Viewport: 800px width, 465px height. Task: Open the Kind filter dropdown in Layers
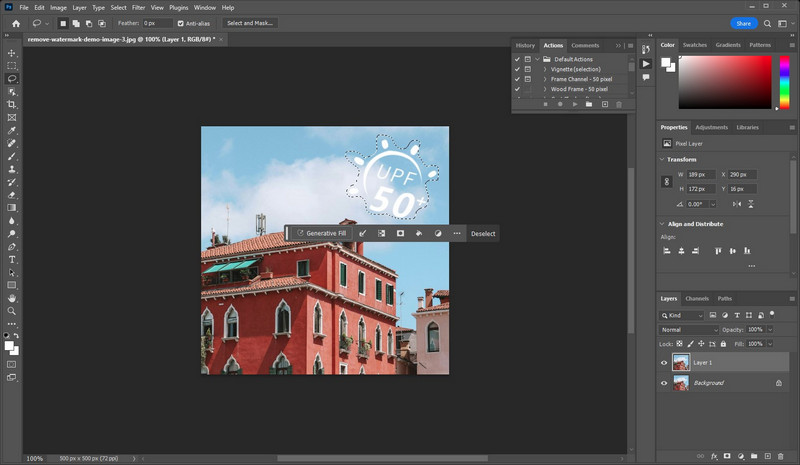click(x=681, y=315)
